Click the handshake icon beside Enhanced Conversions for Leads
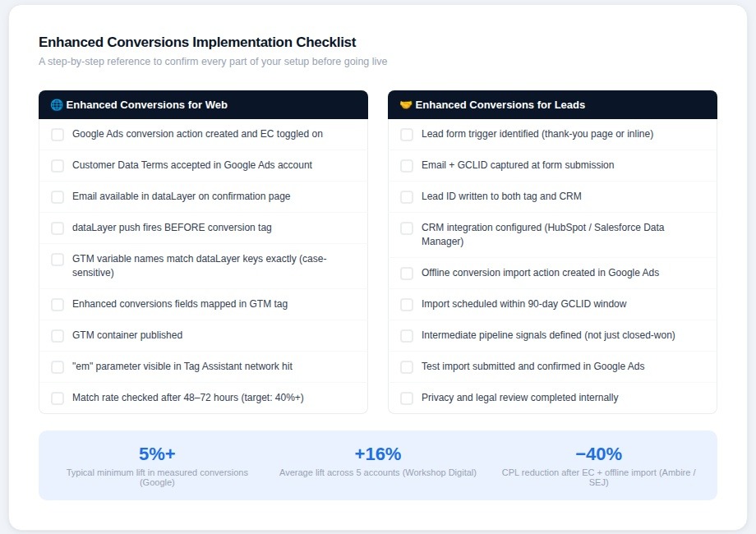This screenshot has height=534, width=756. coord(406,105)
